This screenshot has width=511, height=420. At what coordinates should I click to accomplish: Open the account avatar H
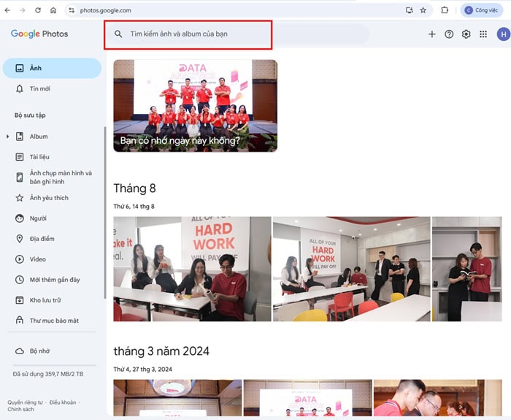point(504,34)
